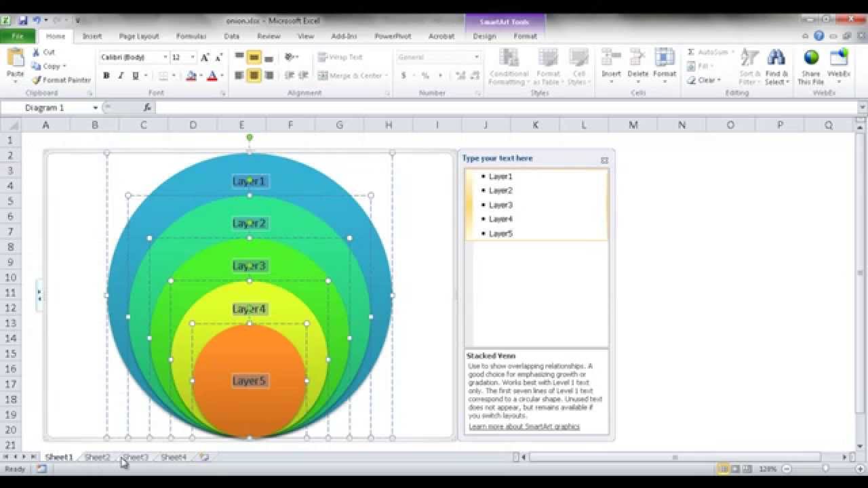Open the WebEx icon
Viewport: 868px width, 488px height.
coord(839,58)
